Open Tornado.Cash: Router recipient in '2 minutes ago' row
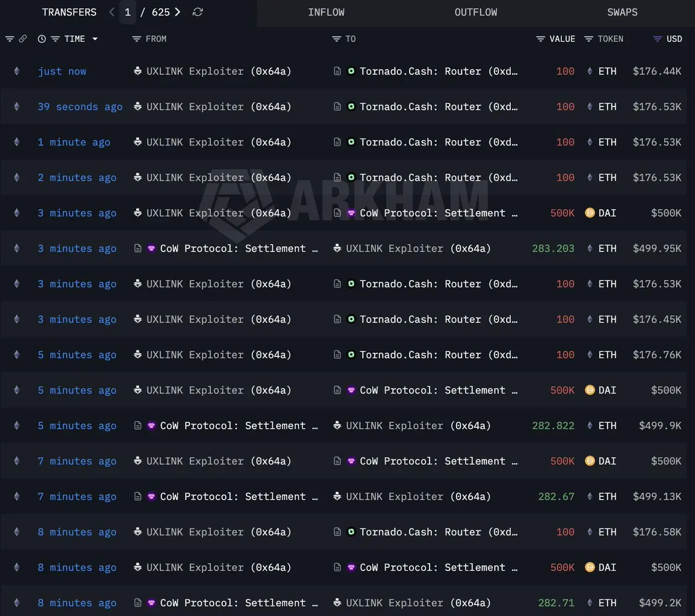 click(439, 177)
